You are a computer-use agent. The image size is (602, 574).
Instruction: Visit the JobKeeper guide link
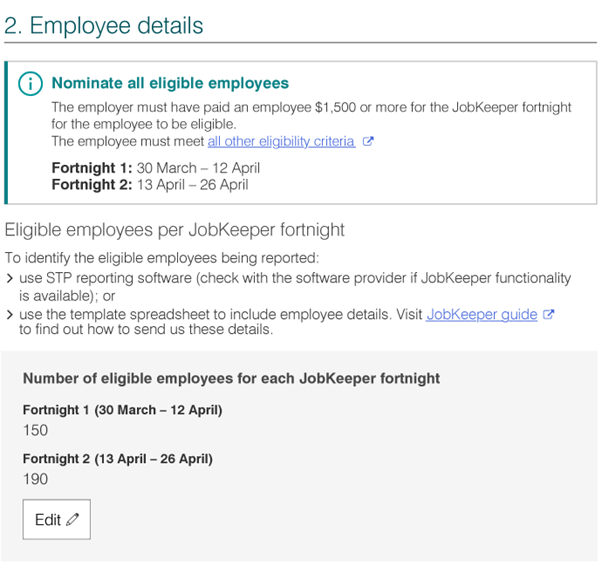[482, 314]
